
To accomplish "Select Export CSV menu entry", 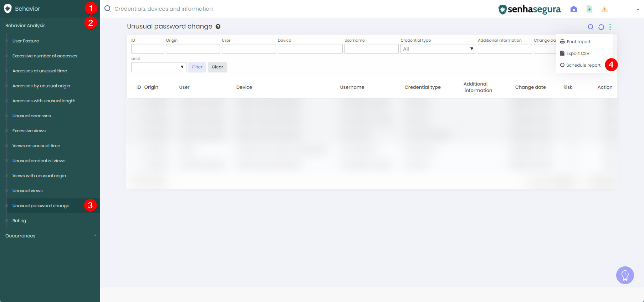I will [x=574, y=53].
